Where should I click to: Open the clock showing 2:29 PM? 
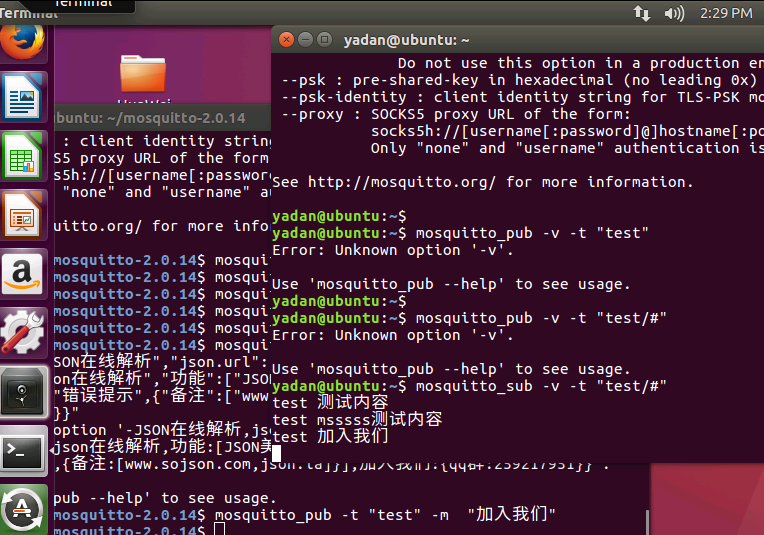pos(726,13)
